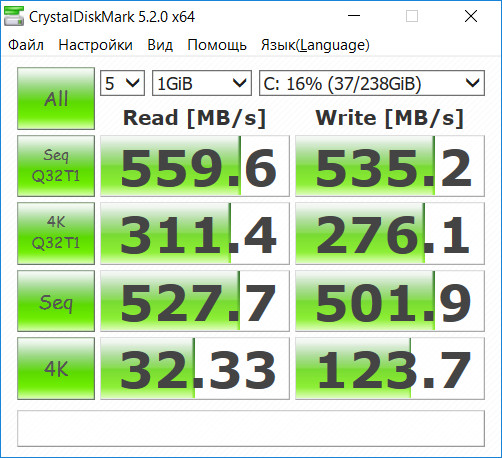The image size is (502, 458).
Task: Start the Seq Q32T1 benchmark test
Action: pos(56,166)
